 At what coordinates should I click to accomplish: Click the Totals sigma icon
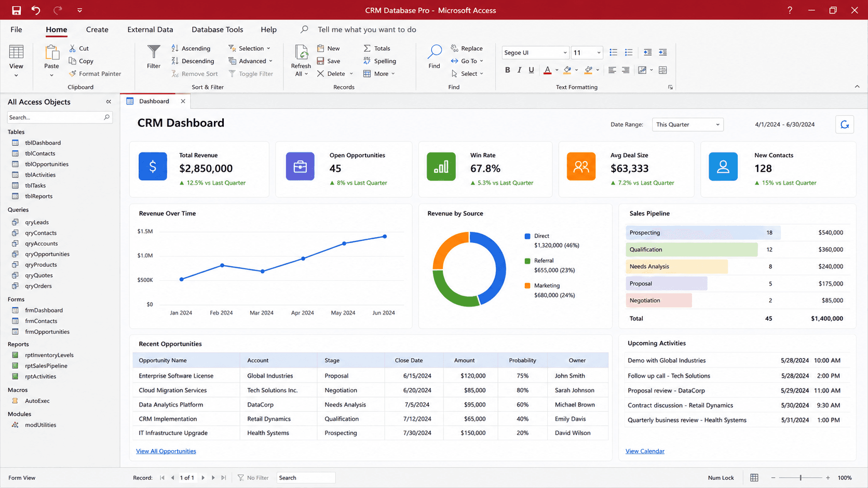tap(367, 48)
